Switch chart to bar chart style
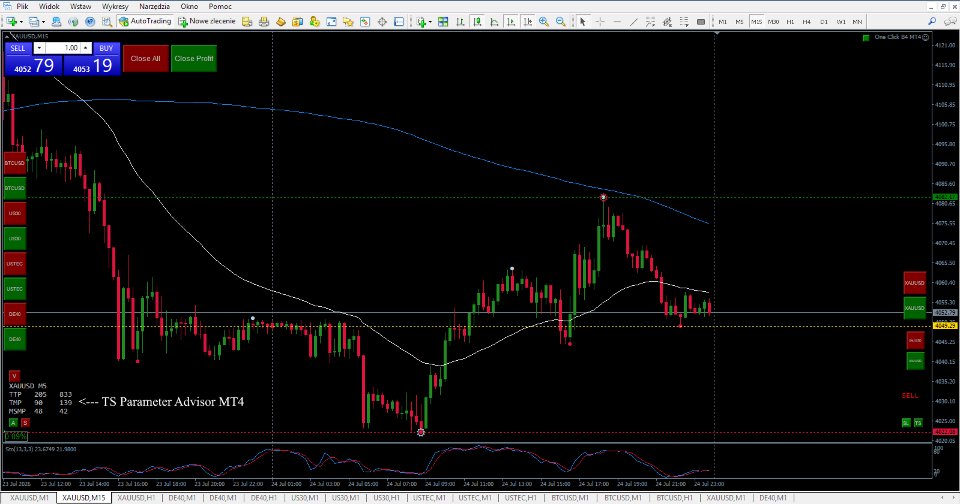Screen dimensions: 960x504 coord(460,21)
